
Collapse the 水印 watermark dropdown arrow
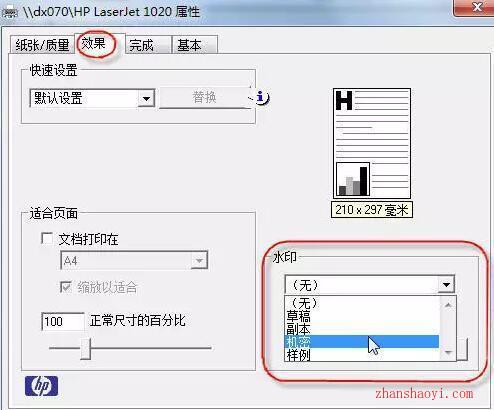[446, 285]
